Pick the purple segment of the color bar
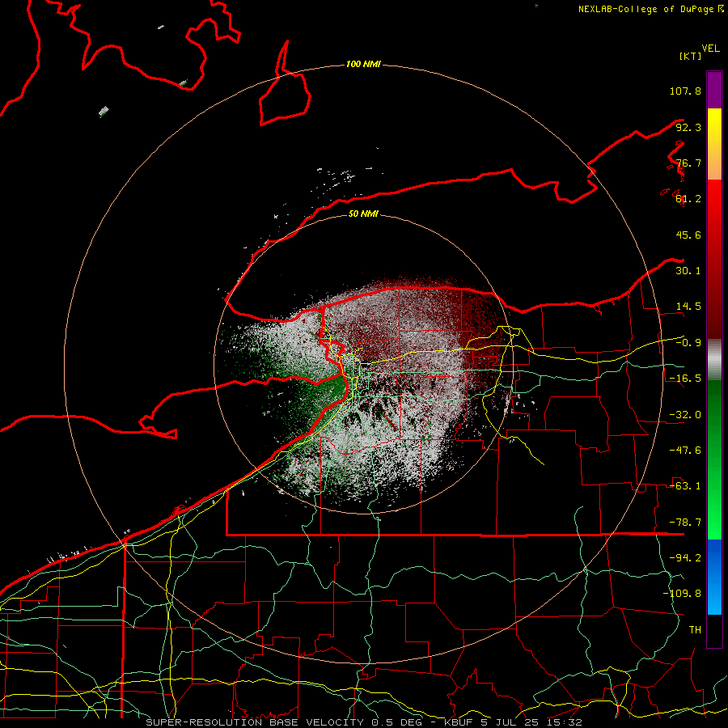Screen dimensions: 728x728 click(714, 90)
